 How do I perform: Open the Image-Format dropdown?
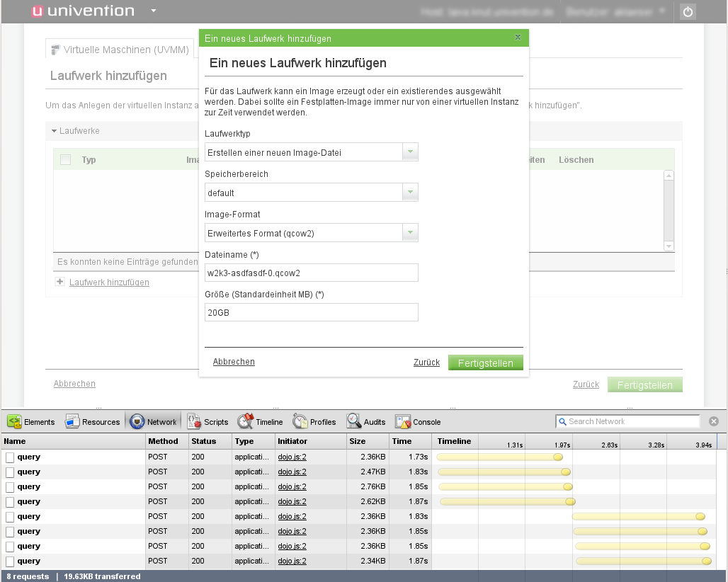tap(410, 233)
